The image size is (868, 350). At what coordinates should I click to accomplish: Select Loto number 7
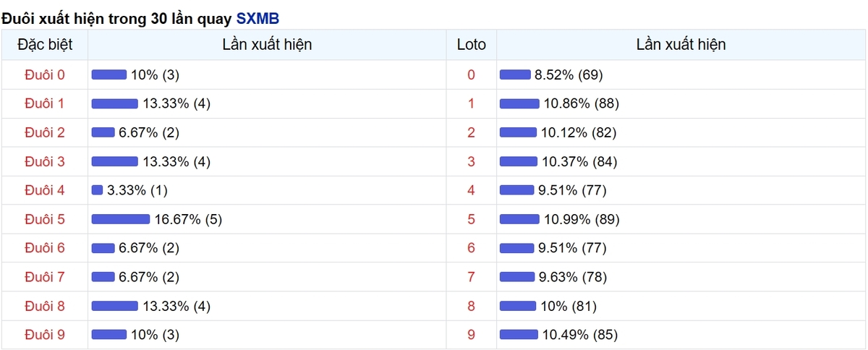click(x=472, y=277)
